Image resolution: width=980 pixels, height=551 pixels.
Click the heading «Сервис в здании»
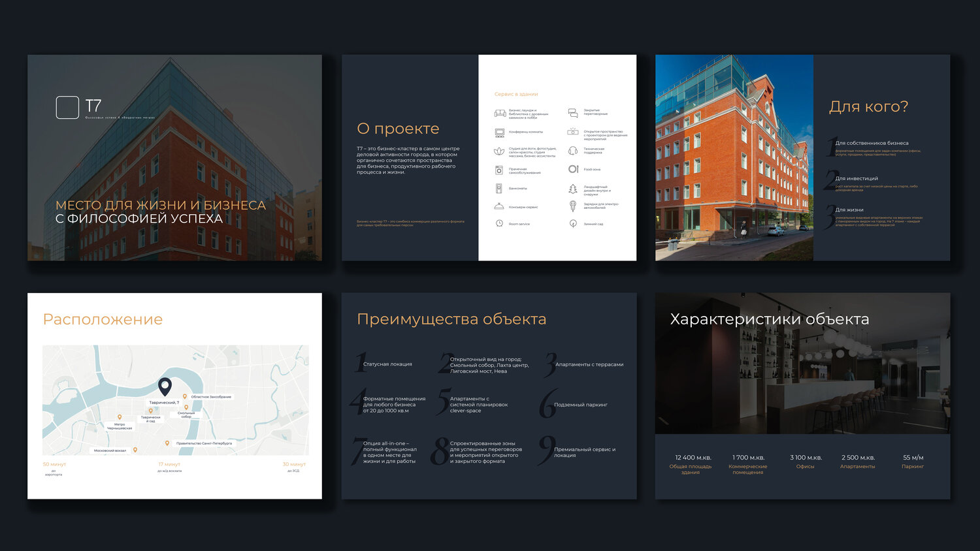tap(516, 94)
